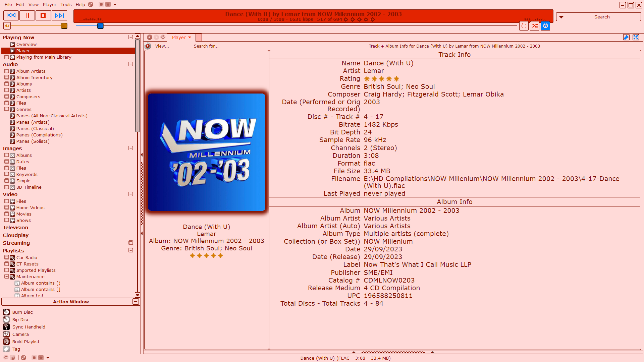Open the Edit menu
The image size is (644, 362).
point(20,4)
